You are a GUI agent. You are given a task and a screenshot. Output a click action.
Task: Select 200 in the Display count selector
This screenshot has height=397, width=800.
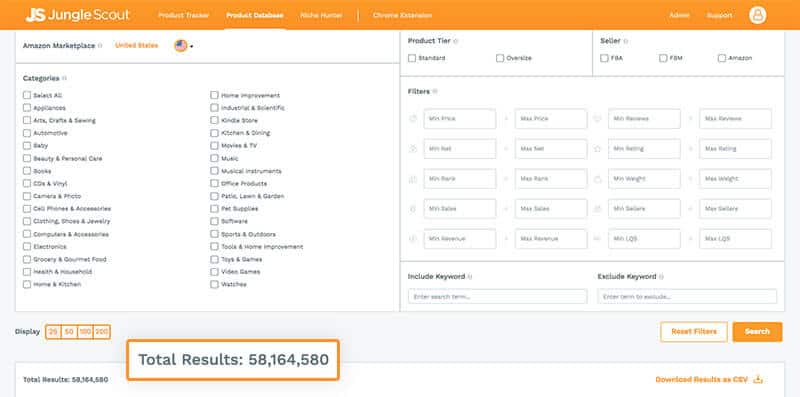[x=102, y=332]
